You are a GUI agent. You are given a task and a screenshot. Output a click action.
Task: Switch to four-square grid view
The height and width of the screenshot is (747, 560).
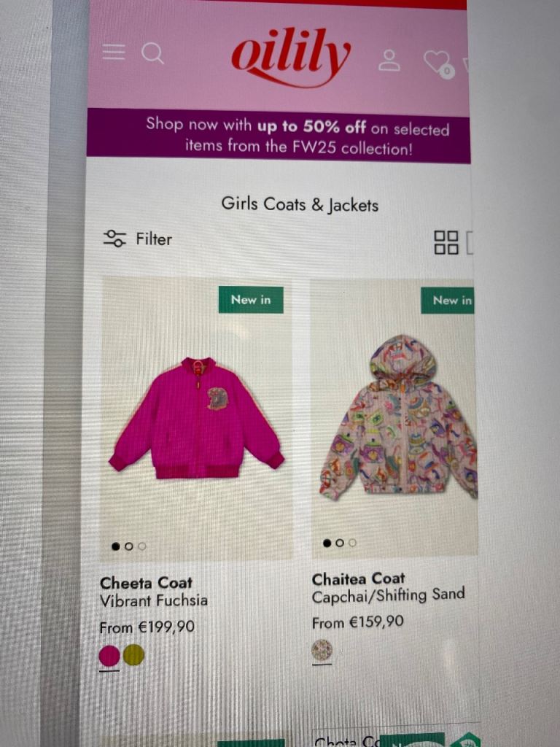click(x=446, y=242)
